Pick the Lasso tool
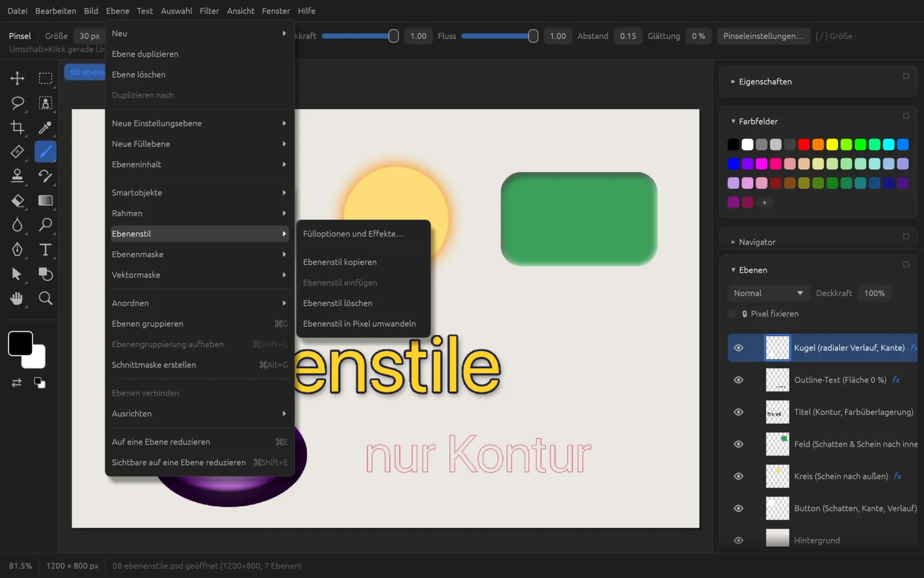 (17, 103)
